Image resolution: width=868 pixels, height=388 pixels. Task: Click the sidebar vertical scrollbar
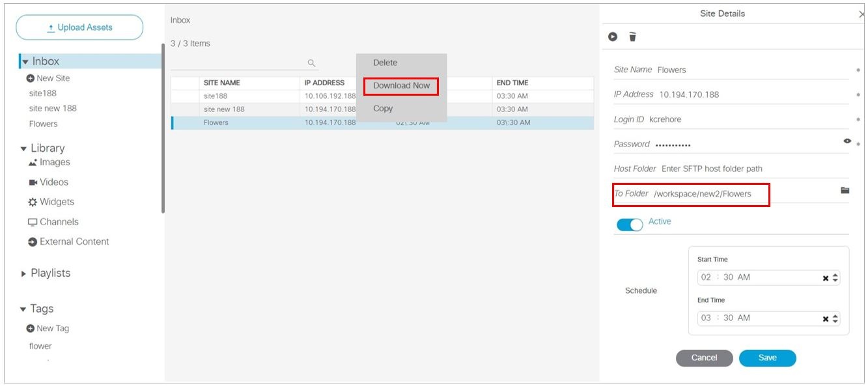pos(163,128)
